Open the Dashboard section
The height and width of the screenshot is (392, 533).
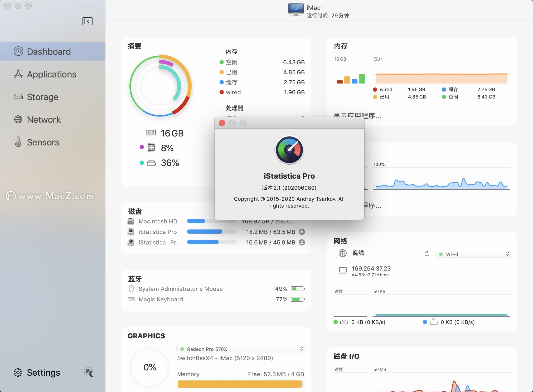[x=52, y=52]
